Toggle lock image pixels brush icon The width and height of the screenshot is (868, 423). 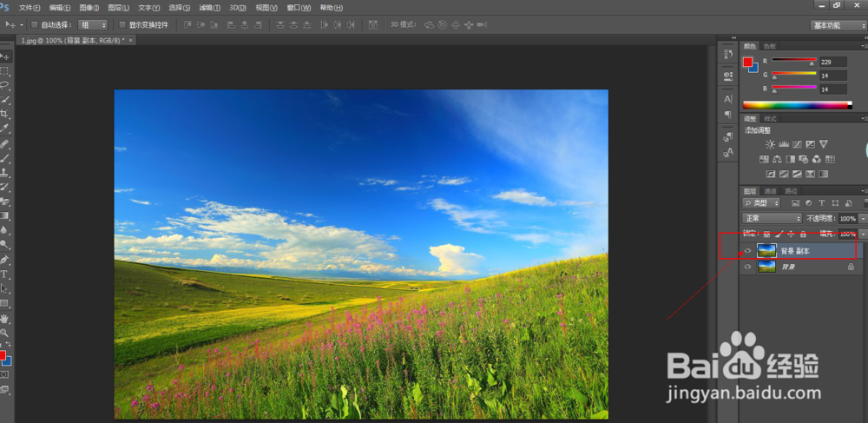coord(779,235)
